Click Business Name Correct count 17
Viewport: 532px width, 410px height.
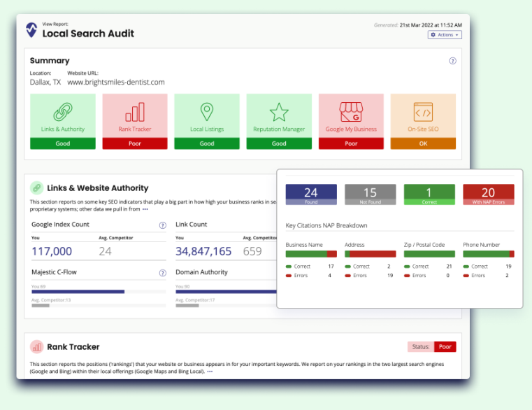pyautogui.click(x=331, y=267)
